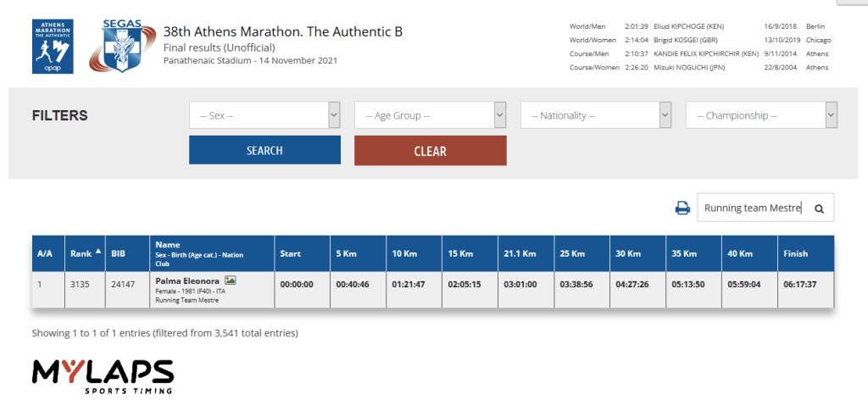Open the Sex filter dropdown
This screenshot has width=868, height=405.
[264, 115]
